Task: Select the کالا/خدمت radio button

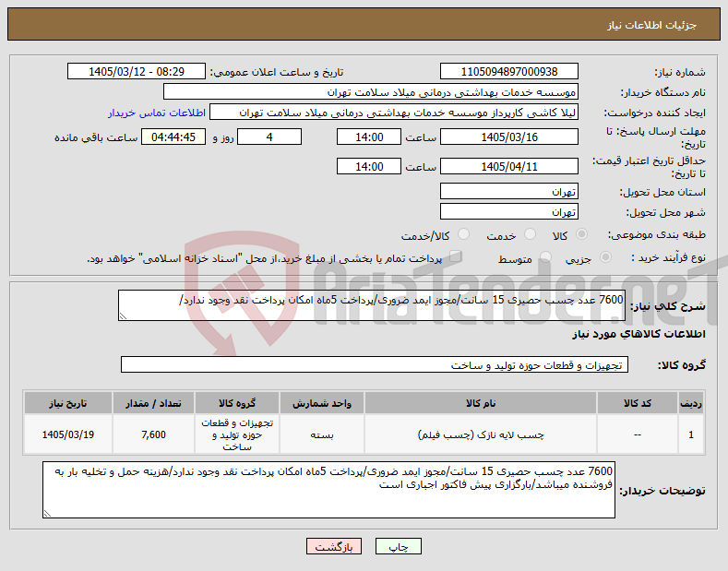Action: click(463, 234)
